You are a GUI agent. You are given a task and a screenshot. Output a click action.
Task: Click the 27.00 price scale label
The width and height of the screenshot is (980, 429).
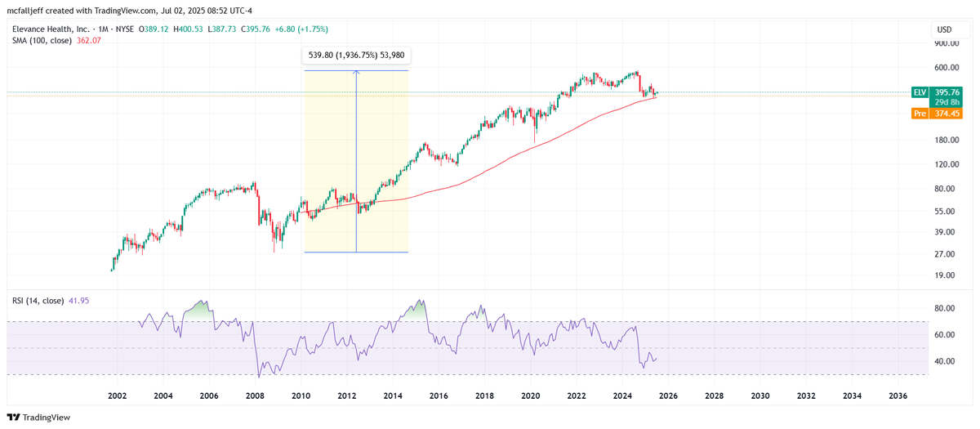pyautogui.click(x=946, y=253)
